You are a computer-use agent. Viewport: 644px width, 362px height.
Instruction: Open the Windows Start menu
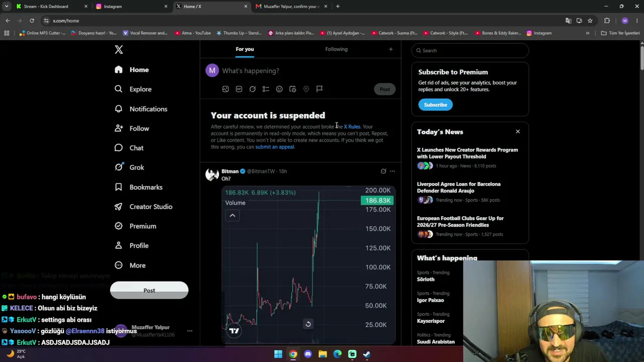278,354
